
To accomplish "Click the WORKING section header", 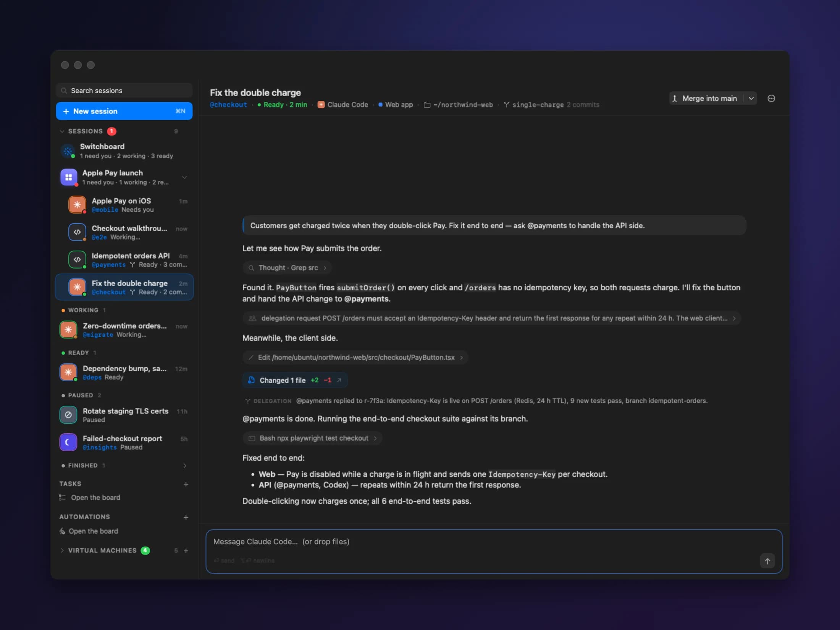I will tap(83, 310).
